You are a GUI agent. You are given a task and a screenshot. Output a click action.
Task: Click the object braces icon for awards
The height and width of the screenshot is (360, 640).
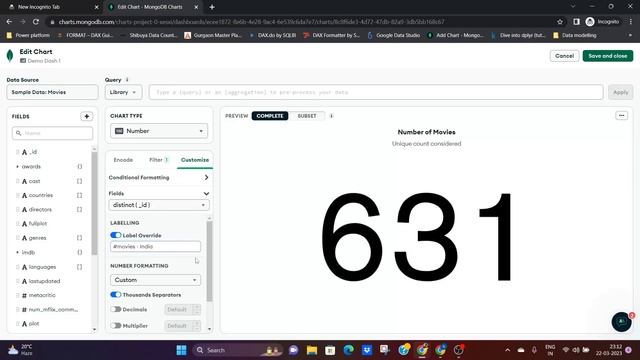(80, 167)
